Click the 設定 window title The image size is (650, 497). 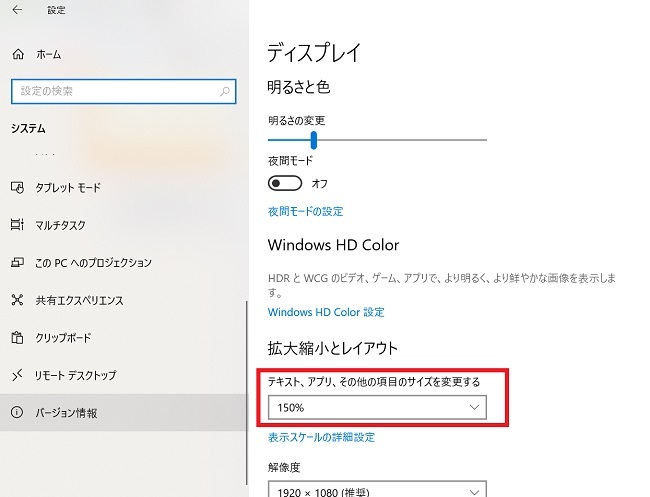56,10
